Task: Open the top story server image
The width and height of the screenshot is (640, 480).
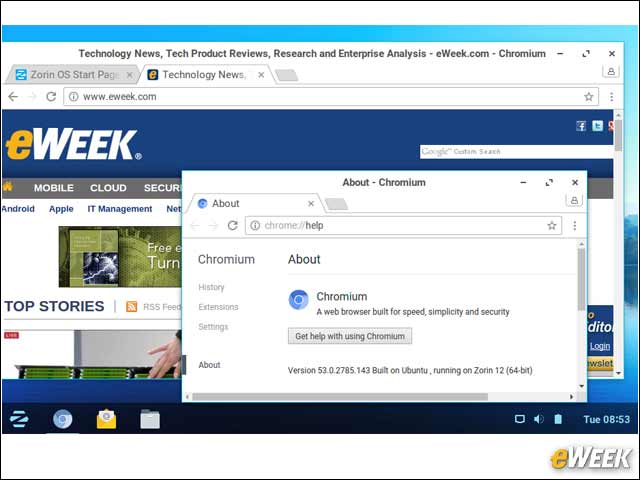Action: tap(92, 354)
